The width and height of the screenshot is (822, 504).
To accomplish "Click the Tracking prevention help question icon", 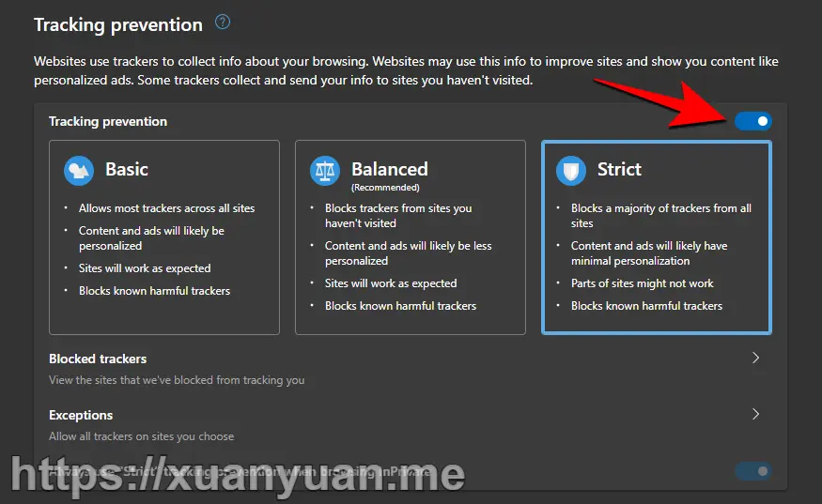I will 223,22.
